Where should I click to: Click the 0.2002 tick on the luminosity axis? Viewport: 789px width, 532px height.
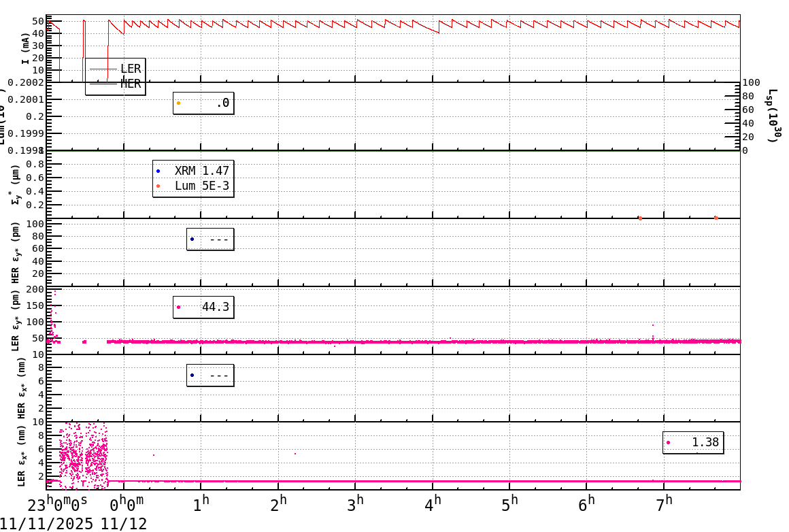point(27,82)
